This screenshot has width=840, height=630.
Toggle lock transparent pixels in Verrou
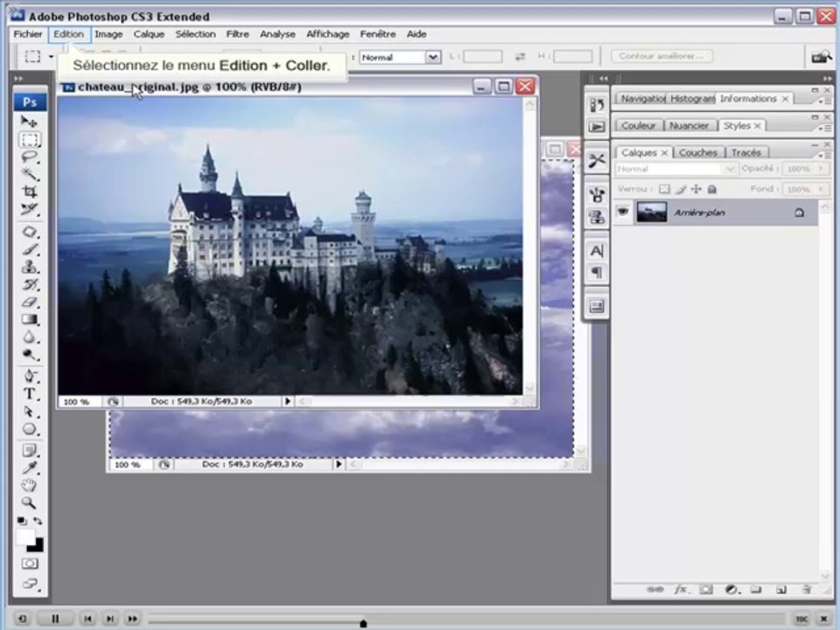tap(664, 189)
